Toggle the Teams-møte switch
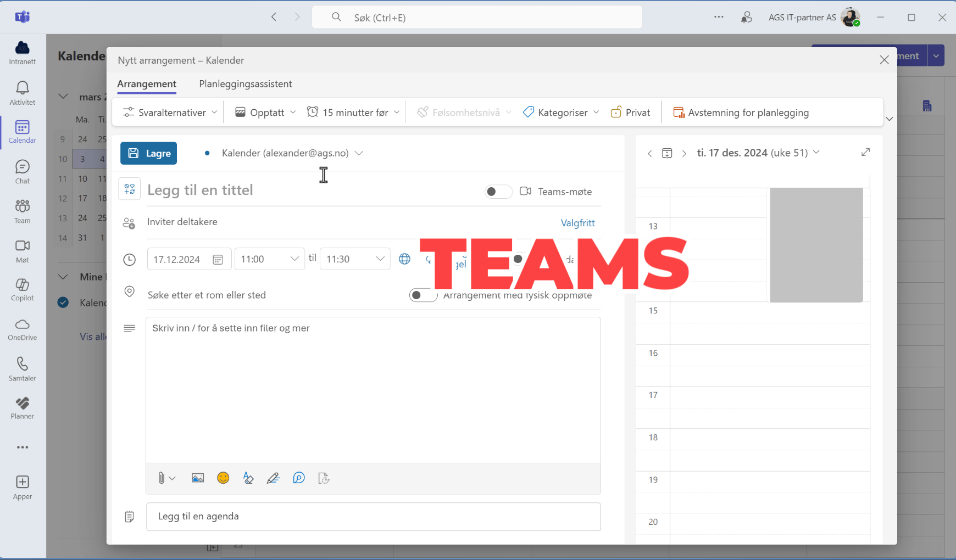Image resolution: width=956 pixels, height=560 pixels. (498, 192)
